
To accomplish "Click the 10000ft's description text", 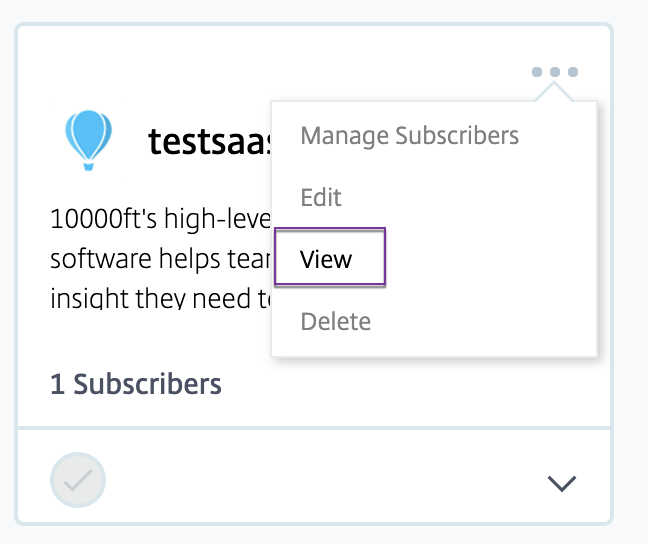I will tap(160, 258).
